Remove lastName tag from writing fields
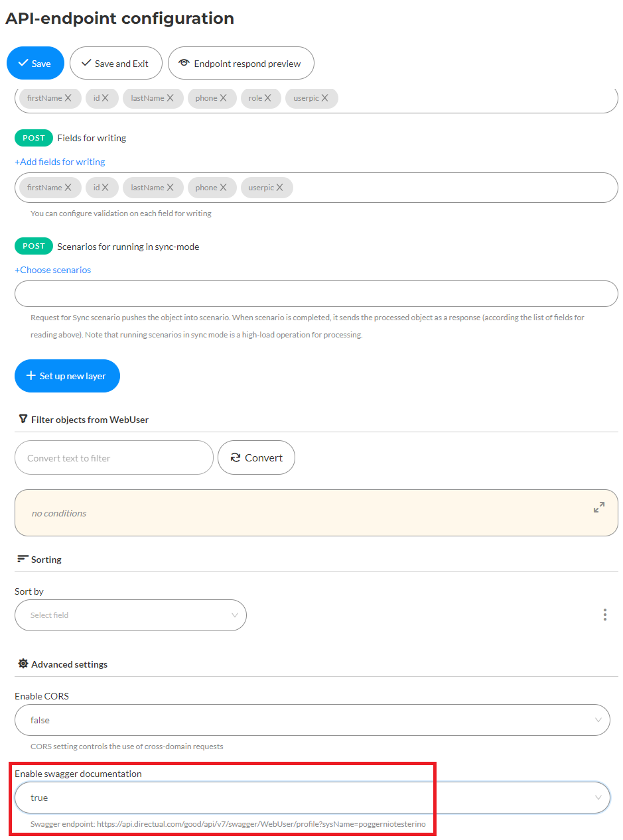Screen dimensions: 623x840 tap(171, 188)
